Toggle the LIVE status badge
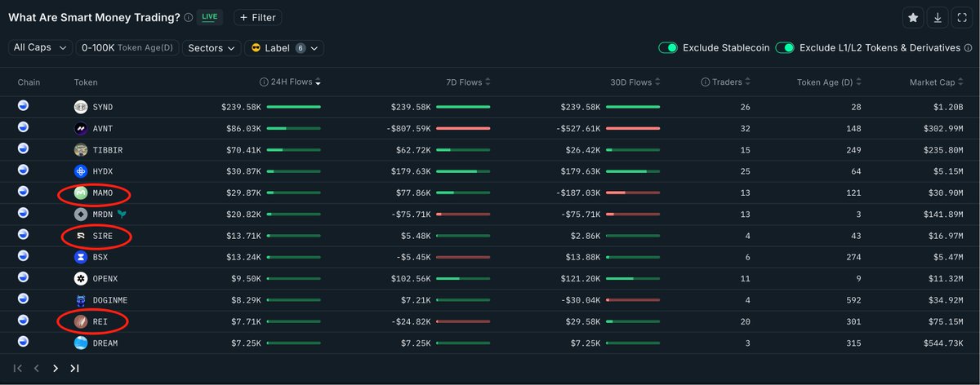Image resolution: width=980 pixels, height=385 pixels. pyautogui.click(x=210, y=17)
